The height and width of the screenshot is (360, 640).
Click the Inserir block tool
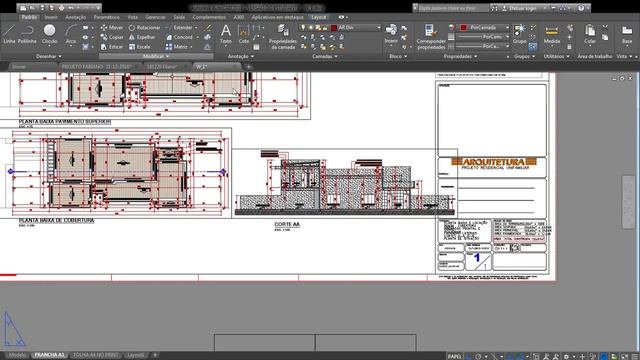(391, 33)
